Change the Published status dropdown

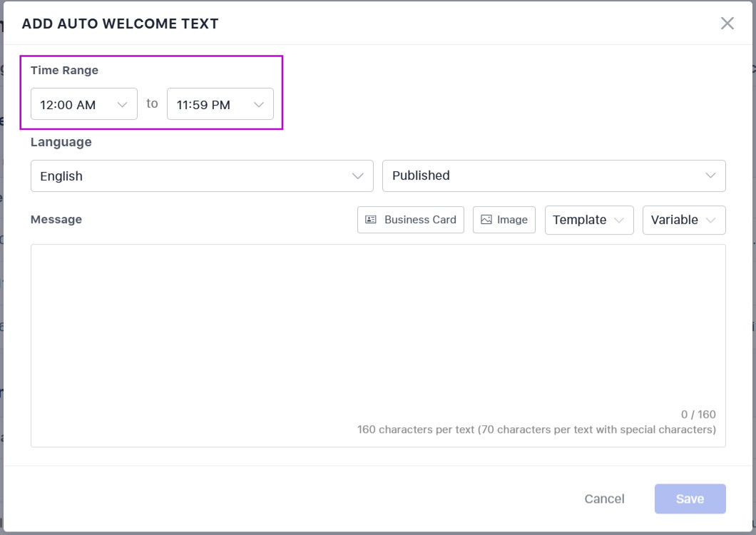click(x=553, y=175)
